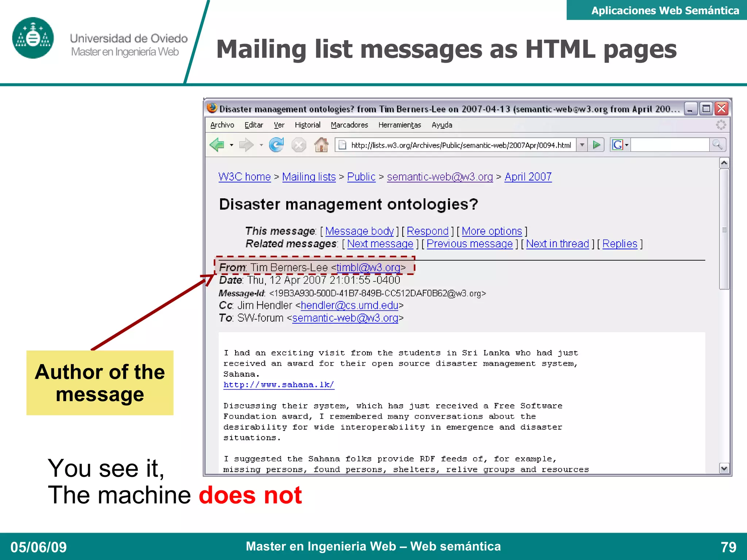The height and width of the screenshot is (560, 747).
Task: Click the green Back arrow button
Action: (x=217, y=145)
